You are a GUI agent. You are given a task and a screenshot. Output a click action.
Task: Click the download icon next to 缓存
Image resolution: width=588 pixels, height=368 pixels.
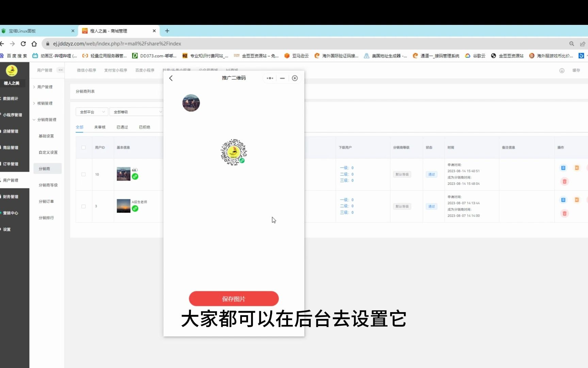pyautogui.click(x=562, y=71)
